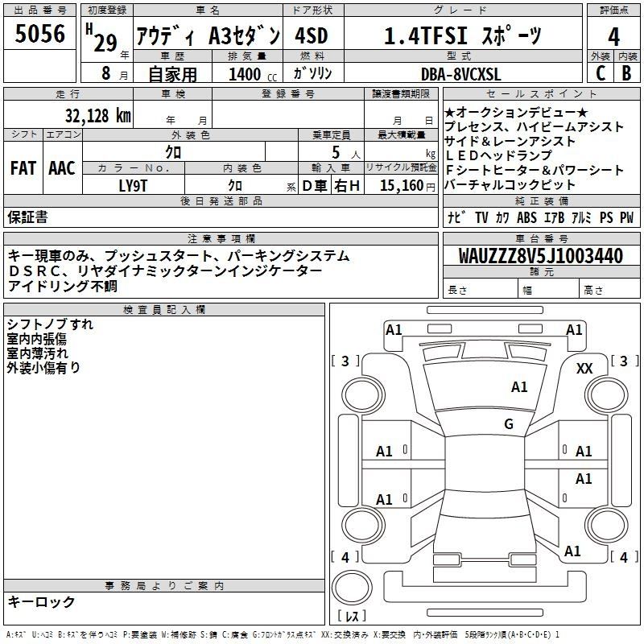Click the LY9T color number cell
This screenshot has width=644, height=644.
[x=134, y=185]
